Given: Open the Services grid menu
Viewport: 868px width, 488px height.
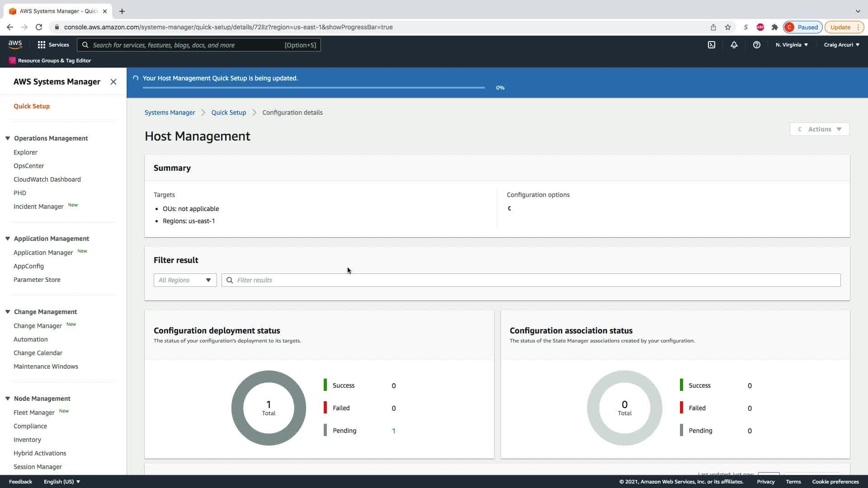Looking at the screenshot, I should coord(53,45).
